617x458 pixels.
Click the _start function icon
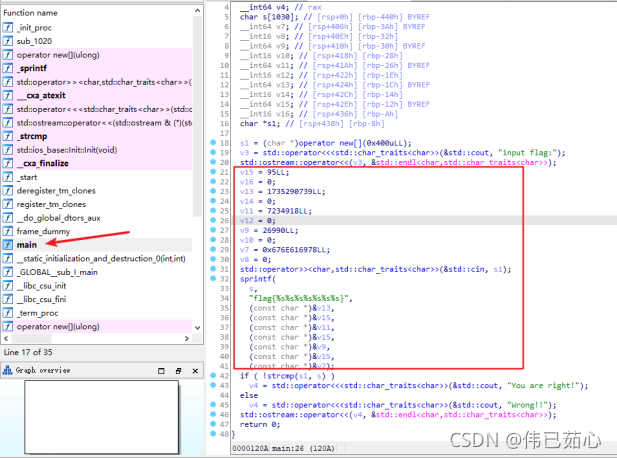[7, 177]
